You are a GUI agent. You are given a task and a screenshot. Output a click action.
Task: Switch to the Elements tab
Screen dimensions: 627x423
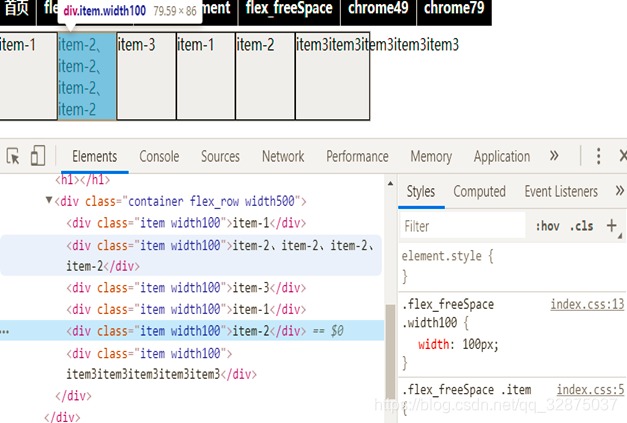coord(95,156)
